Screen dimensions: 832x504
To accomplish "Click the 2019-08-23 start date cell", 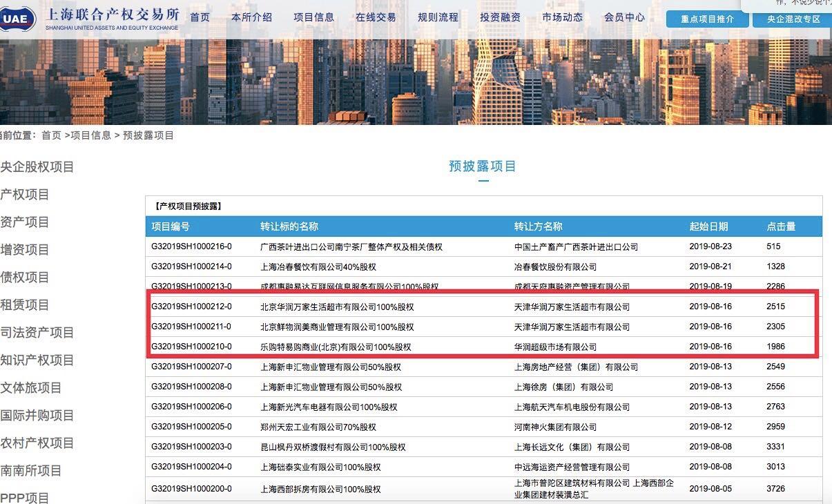I will pyautogui.click(x=710, y=246).
